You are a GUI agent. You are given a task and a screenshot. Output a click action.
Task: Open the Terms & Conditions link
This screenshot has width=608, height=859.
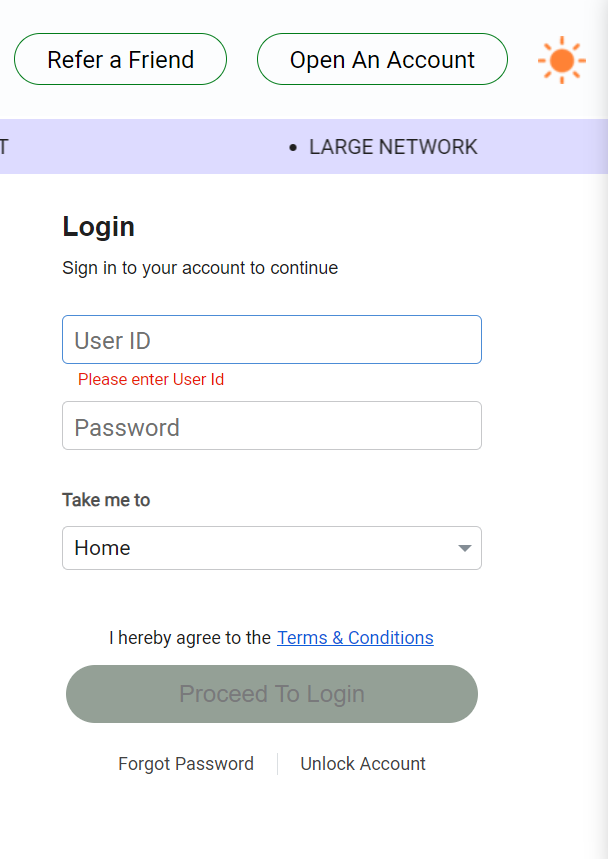[355, 638]
